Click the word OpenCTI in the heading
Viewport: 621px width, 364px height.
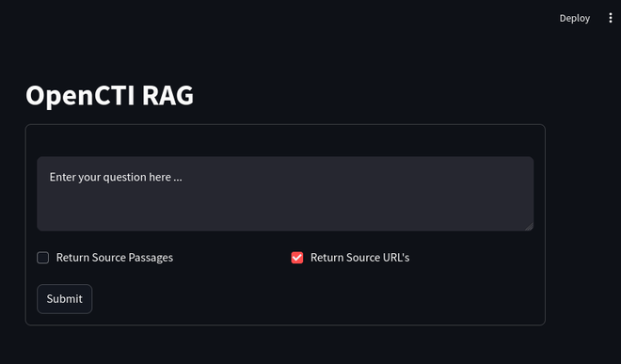(x=80, y=96)
